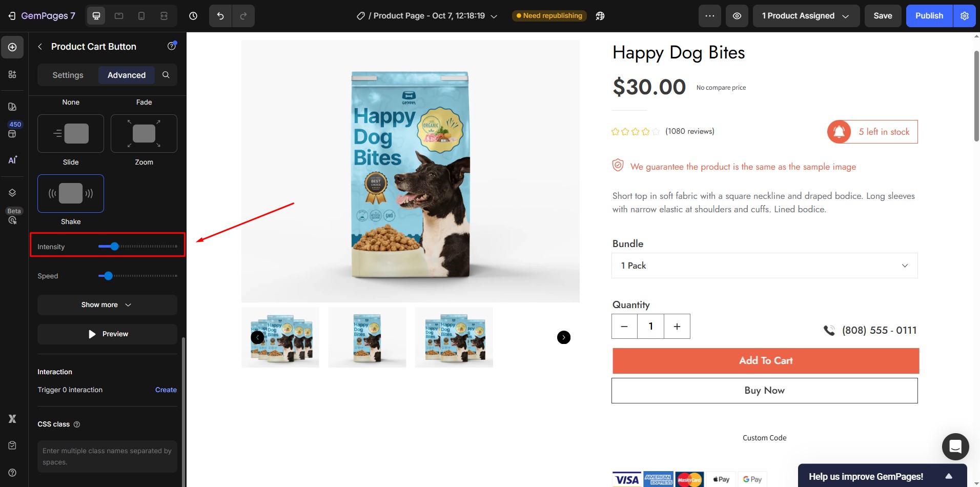Click Create interaction link
Viewport: 980px width, 487px height.
coord(166,390)
